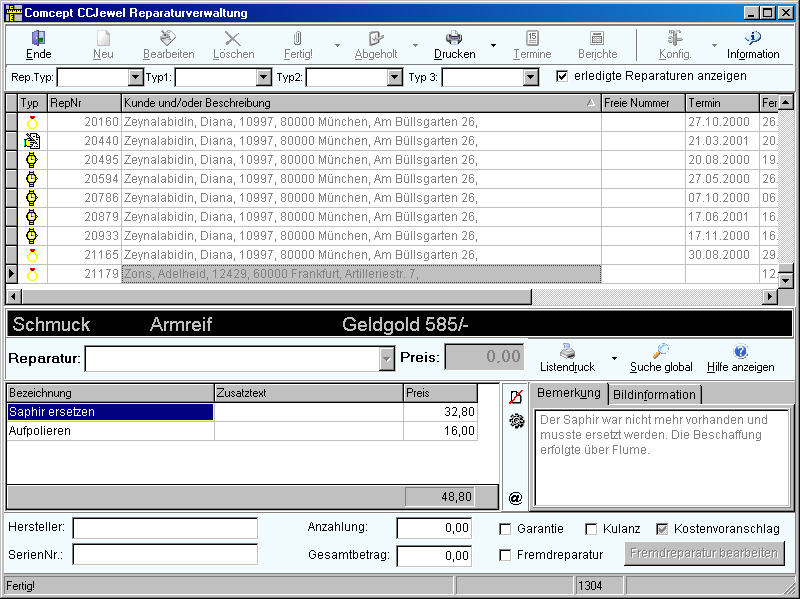
Task: Toggle erledigte Reparaturen anzeigen checkbox
Action: click(x=562, y=76)
